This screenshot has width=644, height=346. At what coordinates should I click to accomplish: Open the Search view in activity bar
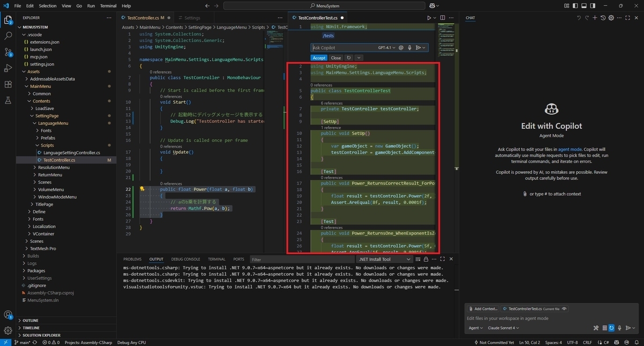tap(8, 36)
